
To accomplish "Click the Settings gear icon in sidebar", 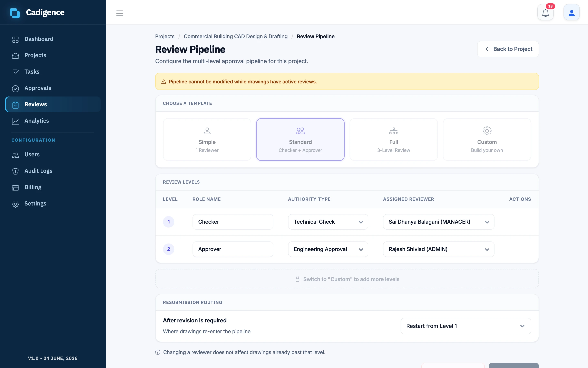I will (x=15, y=204).
